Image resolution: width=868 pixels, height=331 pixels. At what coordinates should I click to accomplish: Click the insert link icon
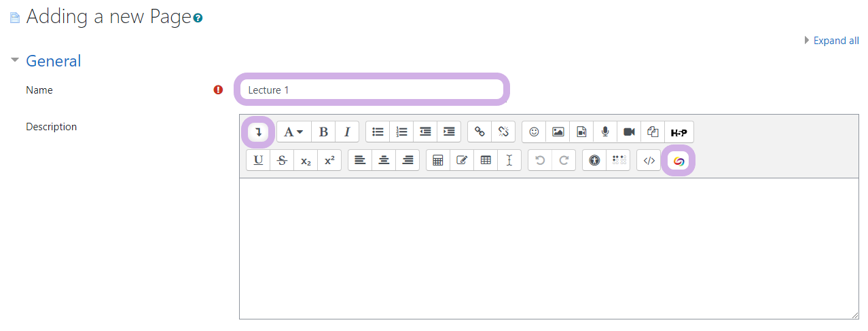click(480, 132)
